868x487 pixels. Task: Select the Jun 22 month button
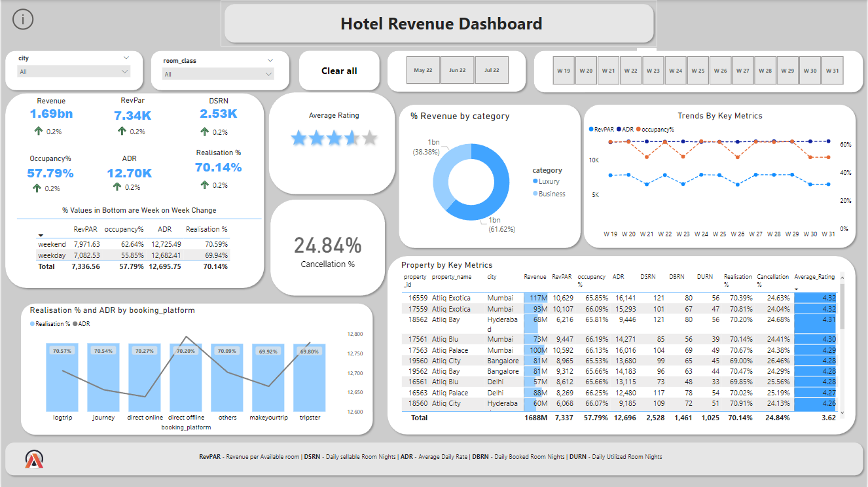tap(458, 71)
